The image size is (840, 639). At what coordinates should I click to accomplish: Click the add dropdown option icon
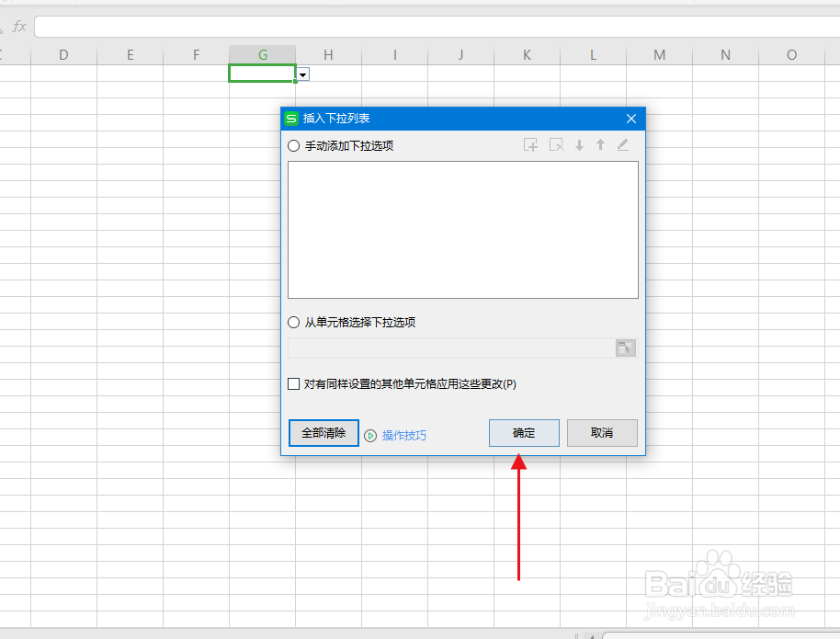[x=530, y=144]
